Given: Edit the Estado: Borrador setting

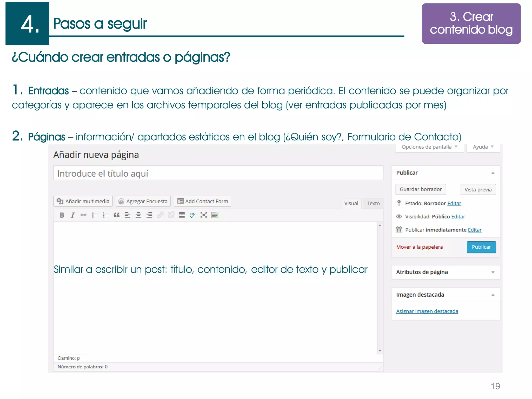Looking at the screenshot, I should coord(454,203).
